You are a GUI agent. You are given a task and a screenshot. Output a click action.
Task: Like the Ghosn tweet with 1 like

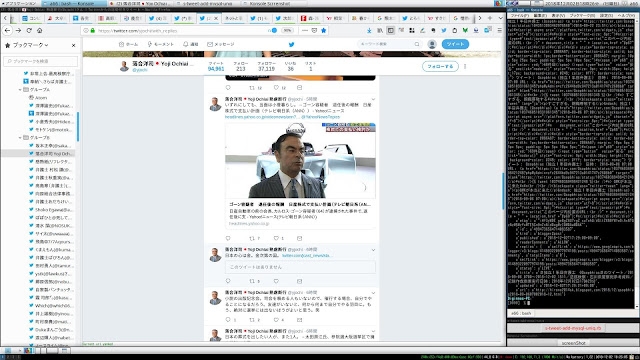tap(276, 238)
